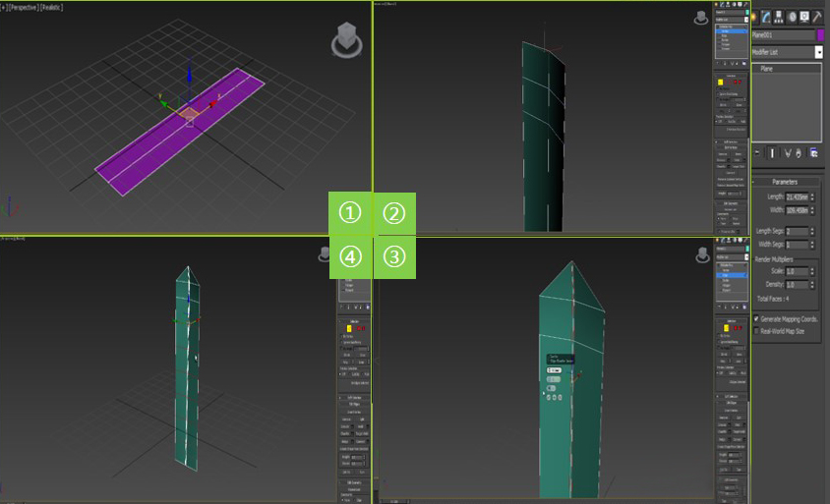This screenshot has width=830, height=504.
Task: Click the ViewCube in the bottom-left viewport
Action: click(324, 254)
